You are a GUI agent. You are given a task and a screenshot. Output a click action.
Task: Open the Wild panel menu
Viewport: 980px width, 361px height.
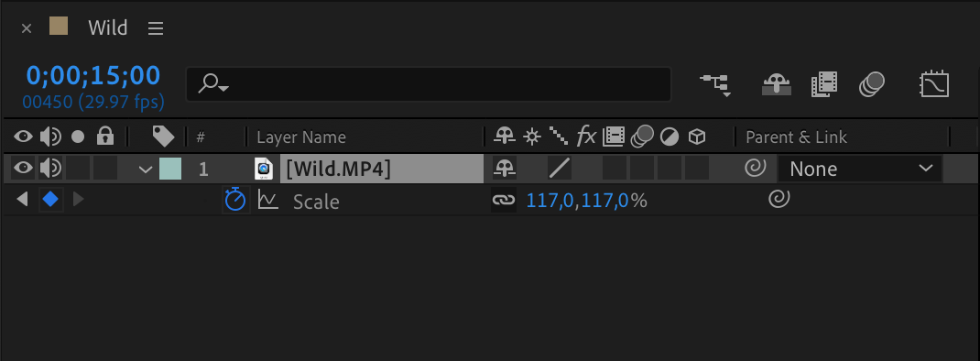pyautogui.click(x=155, y=28)
